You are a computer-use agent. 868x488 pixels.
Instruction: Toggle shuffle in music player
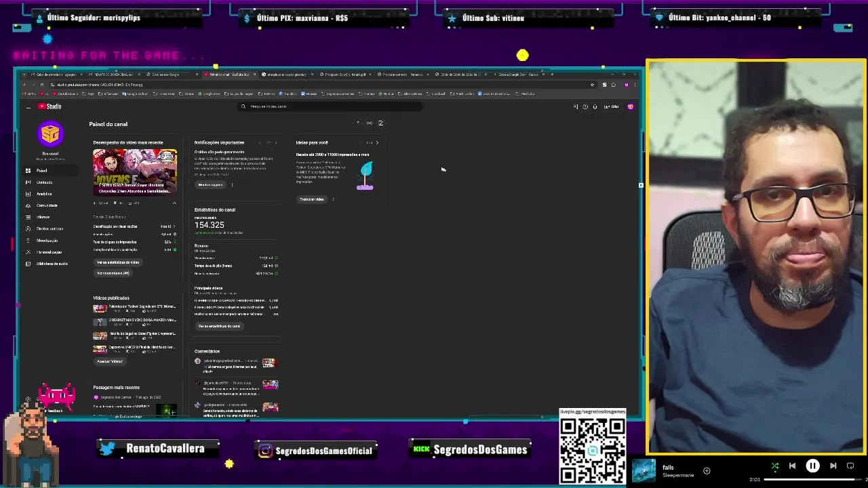click(x=775, y=466)
